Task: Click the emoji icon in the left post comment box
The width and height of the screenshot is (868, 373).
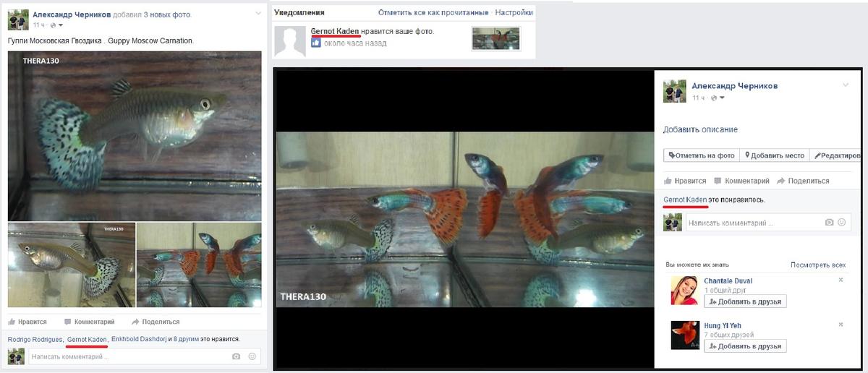Action: 252,356
